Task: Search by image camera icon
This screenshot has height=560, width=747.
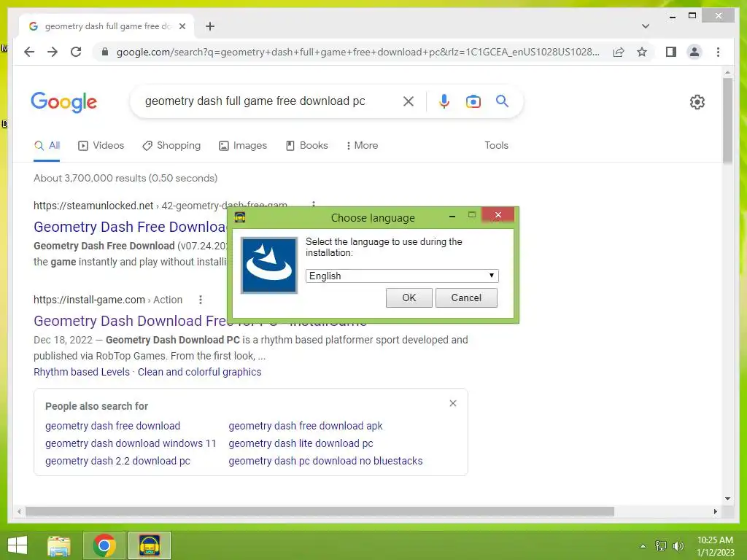Action: pos(473,101)
